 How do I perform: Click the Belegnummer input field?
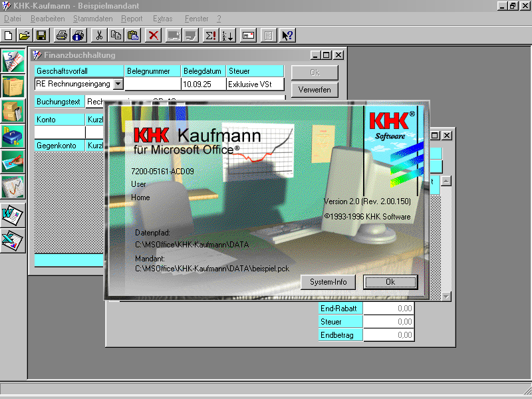coord(152,84)
